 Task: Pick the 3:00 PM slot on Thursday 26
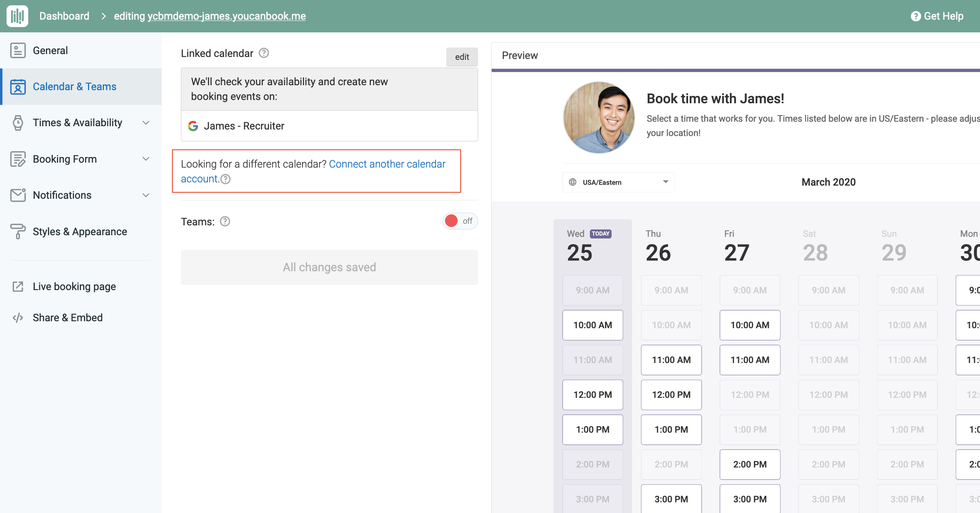[671, 499]
